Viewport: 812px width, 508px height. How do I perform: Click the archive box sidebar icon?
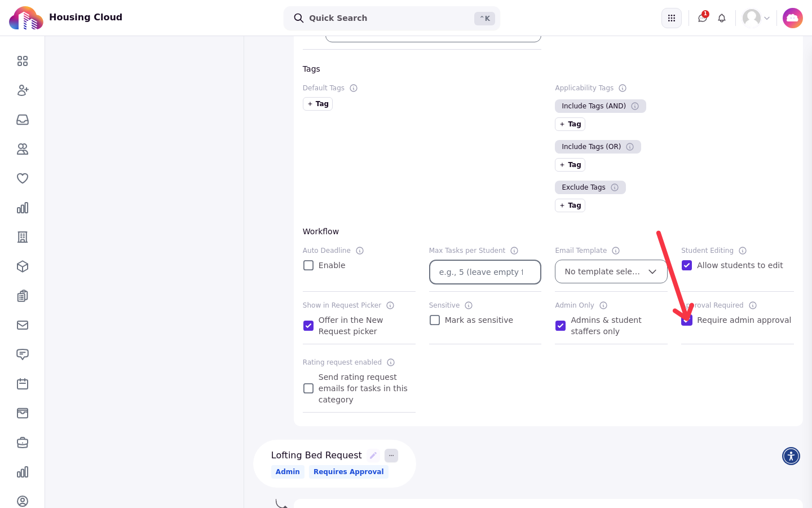(x=23, y=413)
